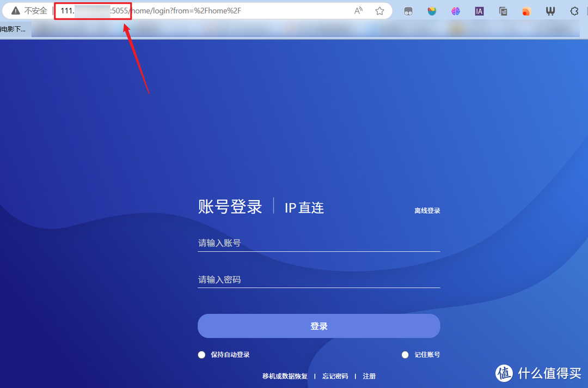Viewport: 588px width, 388px height.
Task: Click the 登录 button
Action: tap(318, 325)
